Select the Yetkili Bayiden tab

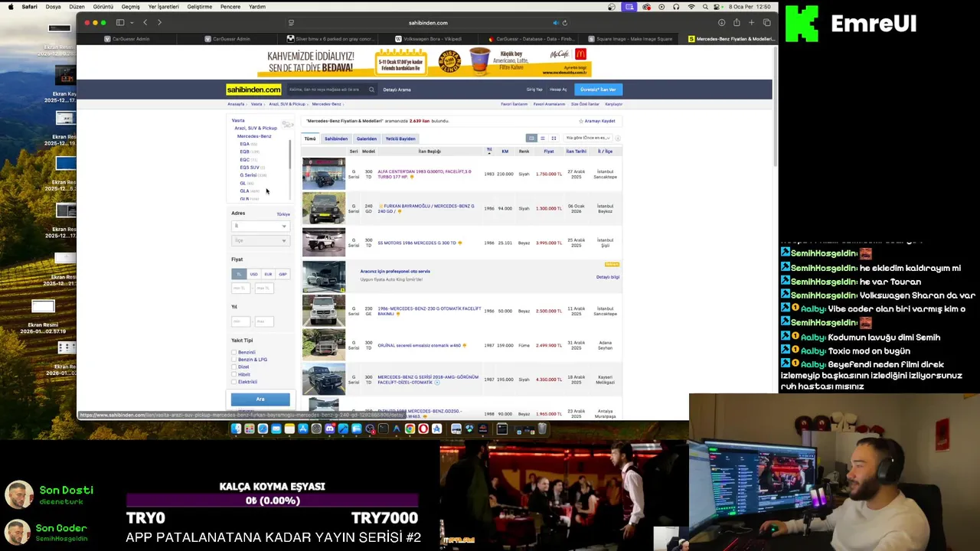tap(400, 139)
